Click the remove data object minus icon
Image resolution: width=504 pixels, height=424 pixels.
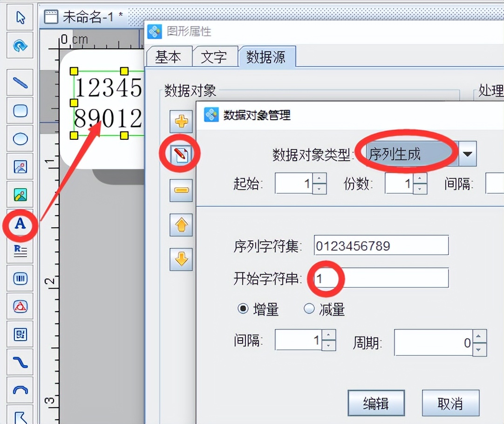[180, 190]
